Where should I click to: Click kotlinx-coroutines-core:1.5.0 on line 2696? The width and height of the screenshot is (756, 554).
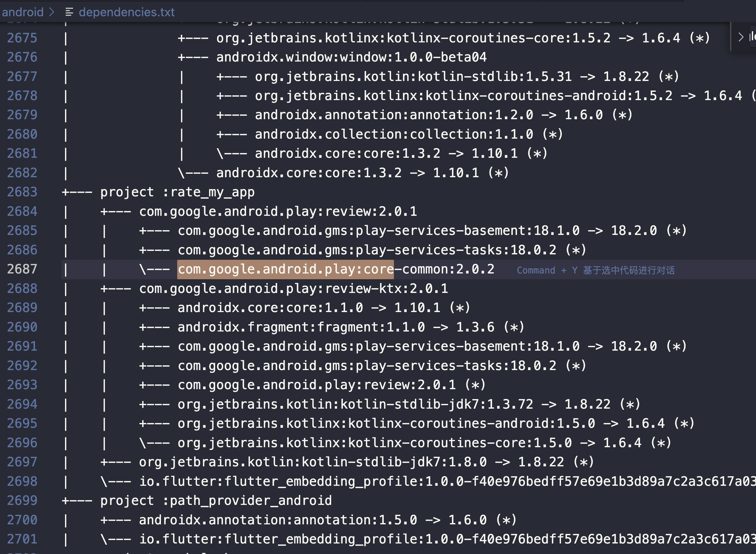425,443
